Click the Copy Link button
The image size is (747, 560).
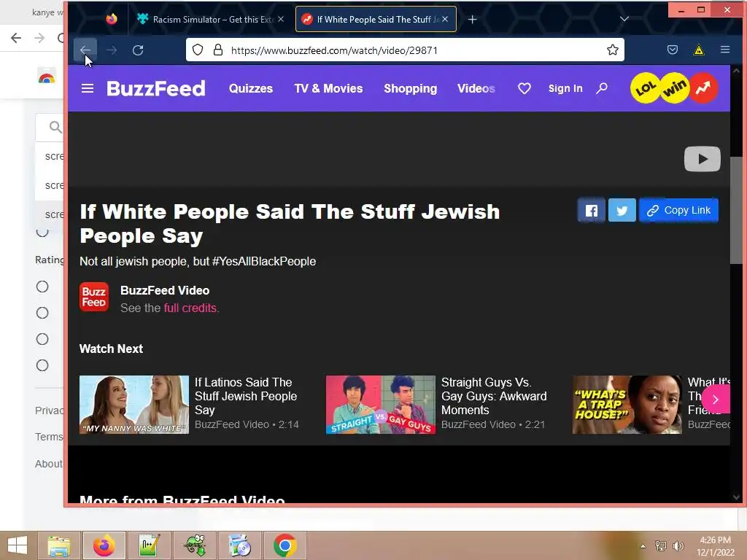(x=678, y=211)
